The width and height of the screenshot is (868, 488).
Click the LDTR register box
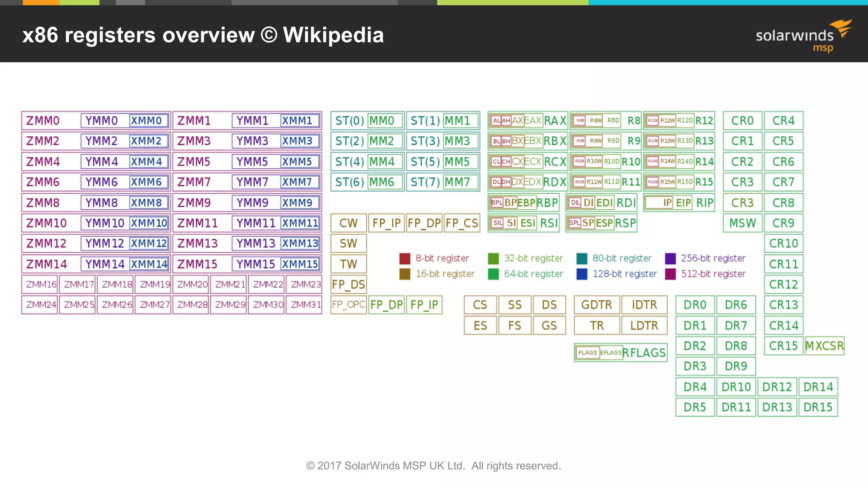coord(644,326)
